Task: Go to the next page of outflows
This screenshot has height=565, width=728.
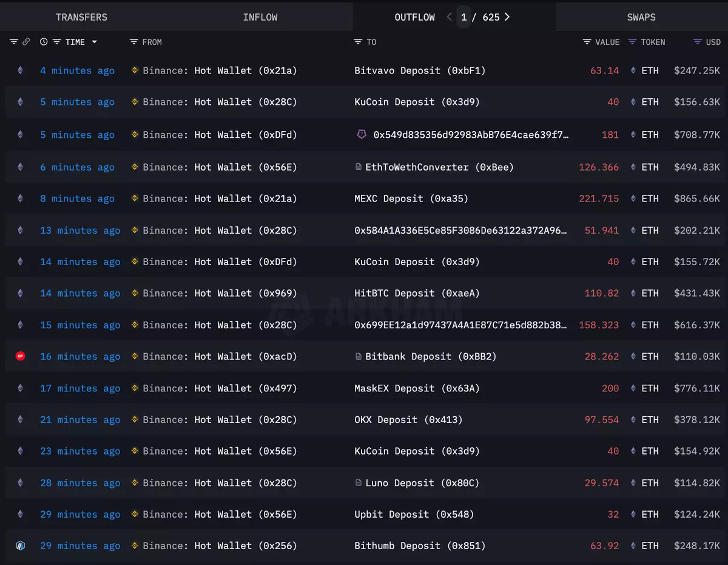Action: (507, 17)
